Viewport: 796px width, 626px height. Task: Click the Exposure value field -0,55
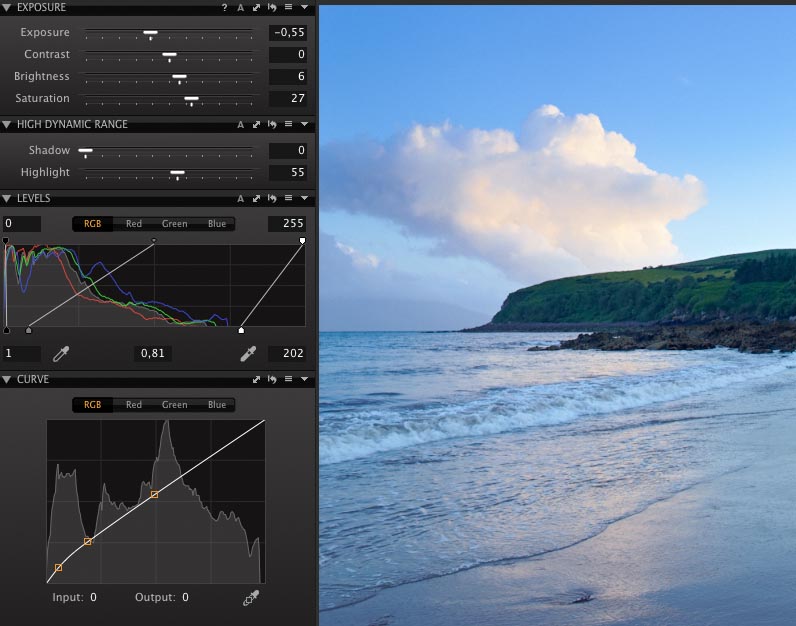tap(288, 32)
